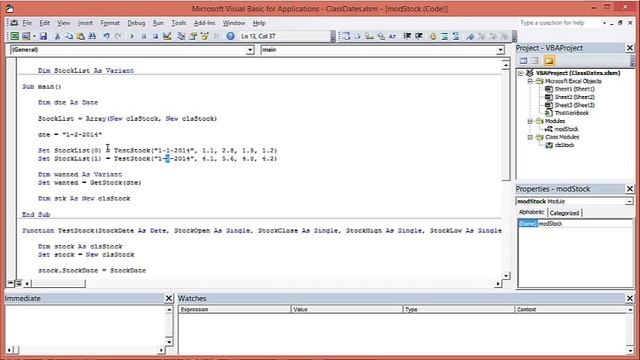Click the Copy toolbar icon
The image size is (640, 360).
[69, 36]
